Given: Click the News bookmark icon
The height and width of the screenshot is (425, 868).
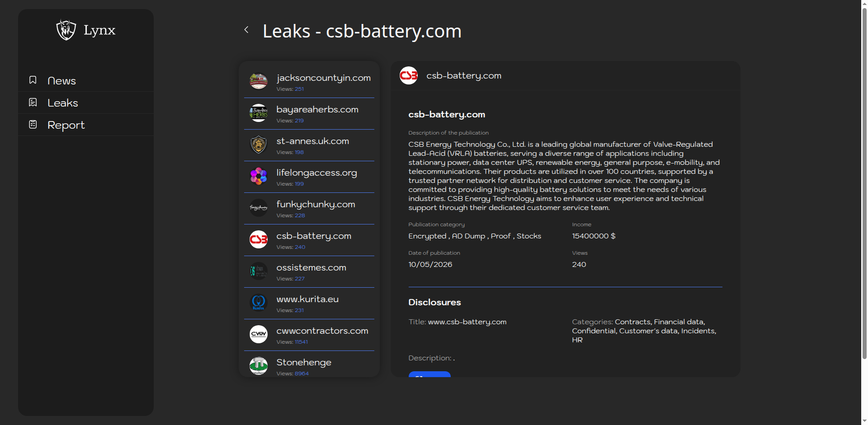Looking at the screenshot, I should (x=33, y=80).
